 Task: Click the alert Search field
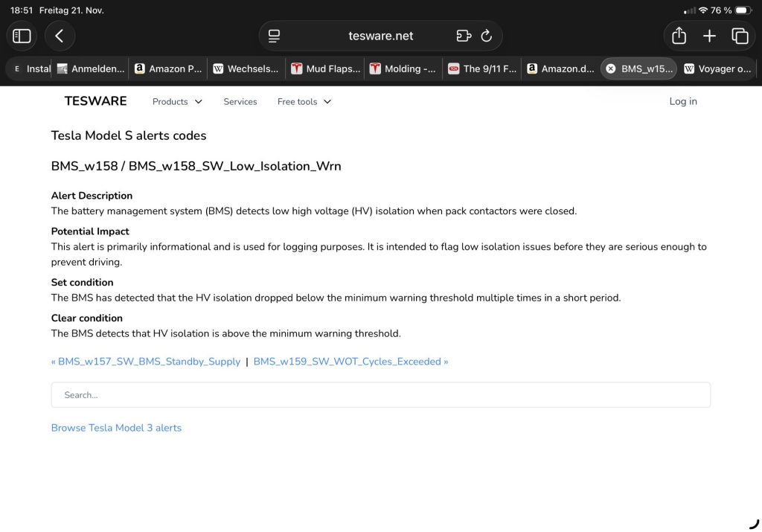coord(380,395)
